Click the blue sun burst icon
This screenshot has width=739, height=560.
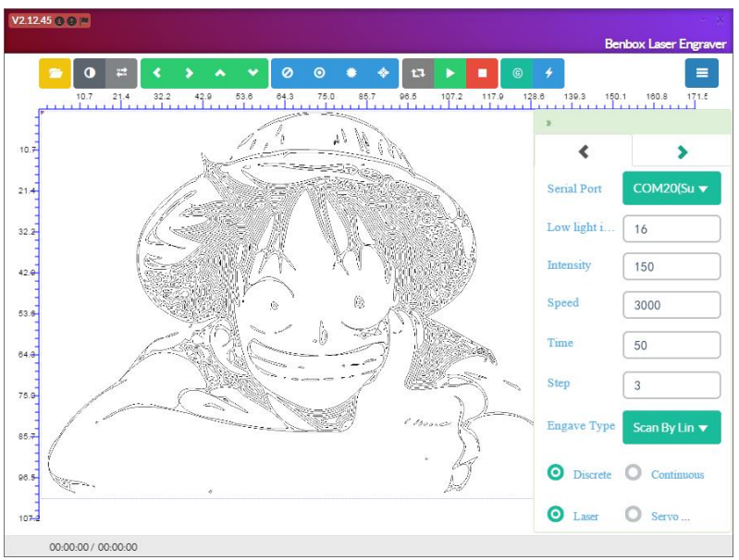pyautogui.click(x=351, y=73)
